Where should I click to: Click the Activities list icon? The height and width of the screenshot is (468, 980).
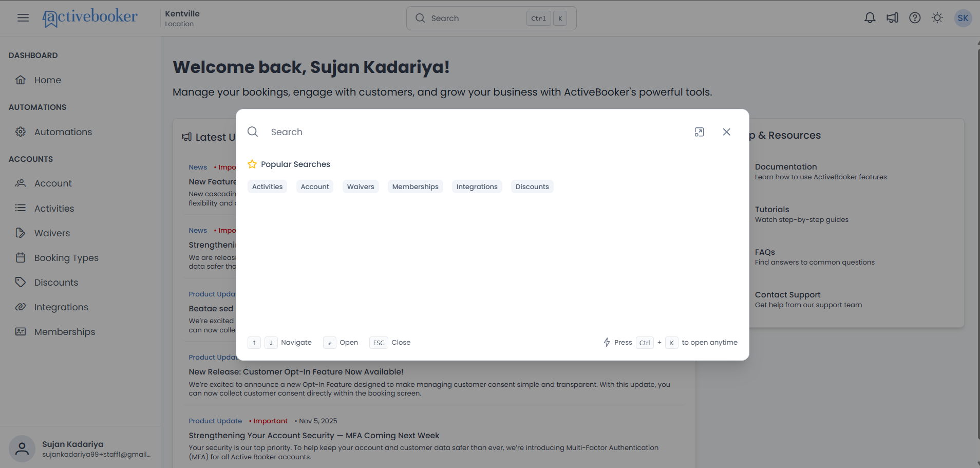21,208
